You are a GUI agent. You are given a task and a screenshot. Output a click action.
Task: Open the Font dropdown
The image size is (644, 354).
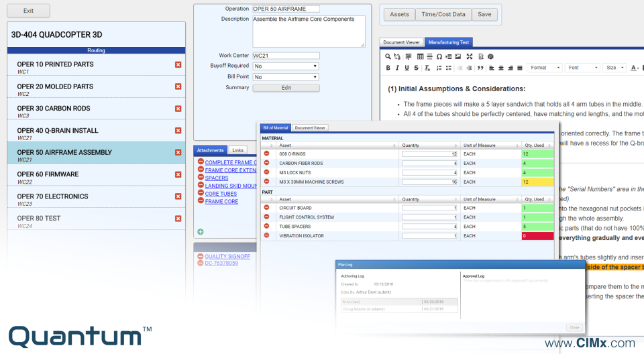coord(582,68)
